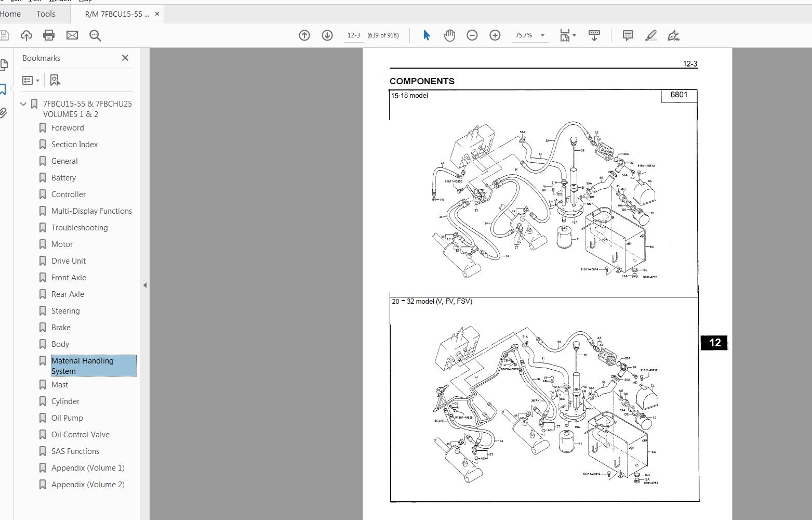Select the pointer selection tool
This screenshot has height=520, width=812.
click(x=426, y=35)
